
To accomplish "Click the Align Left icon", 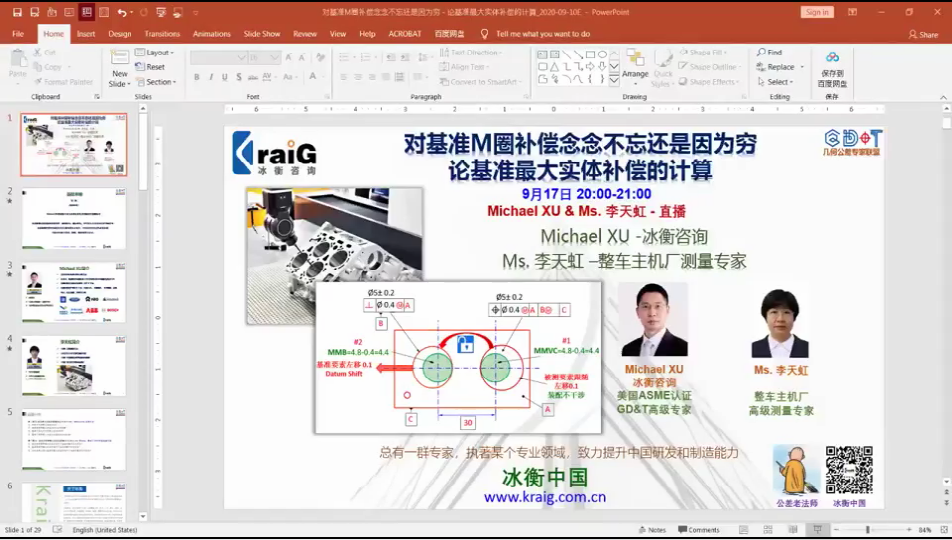I will tap(344, 77).
